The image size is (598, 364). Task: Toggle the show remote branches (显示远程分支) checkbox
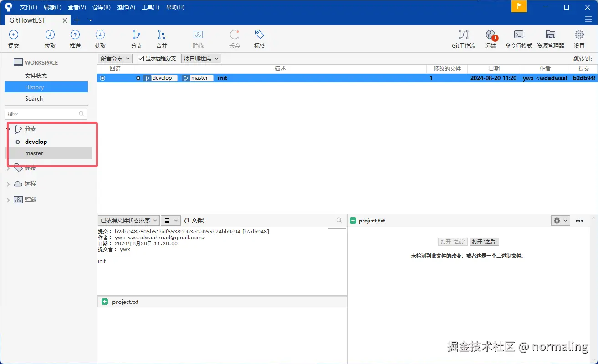pos(141,59)
